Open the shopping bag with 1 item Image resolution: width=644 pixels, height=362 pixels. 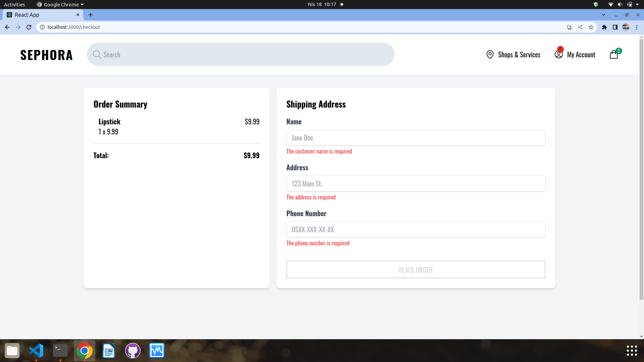pos(614,55)
